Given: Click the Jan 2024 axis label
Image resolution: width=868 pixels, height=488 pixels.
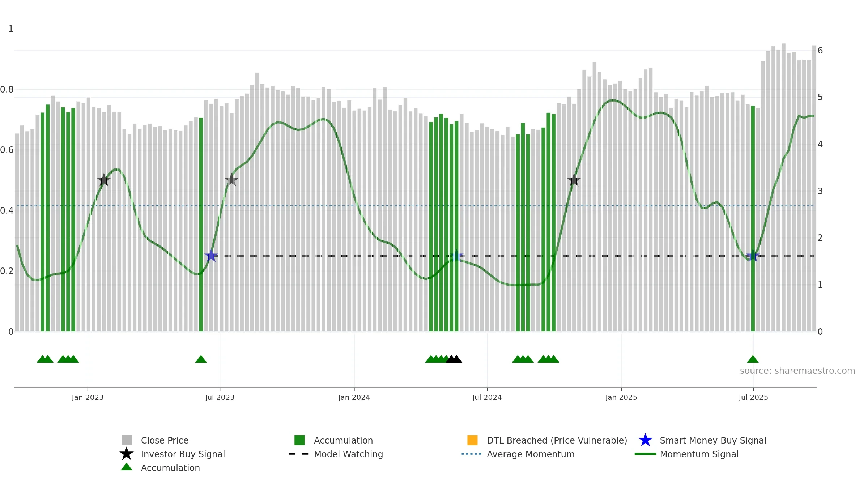Looking at the screenshot, I should (354, 398).
